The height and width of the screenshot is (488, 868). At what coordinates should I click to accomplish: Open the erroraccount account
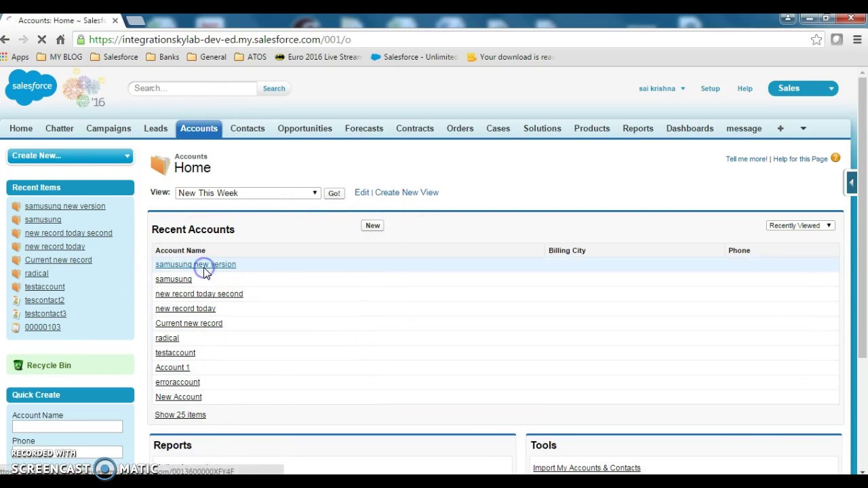pos(178,382)
